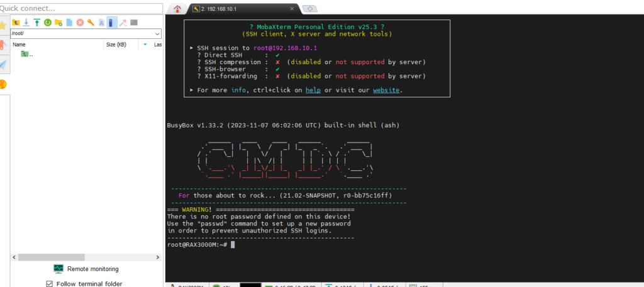Click the download selected files icon
644x287 pixels.
[26, 23]
